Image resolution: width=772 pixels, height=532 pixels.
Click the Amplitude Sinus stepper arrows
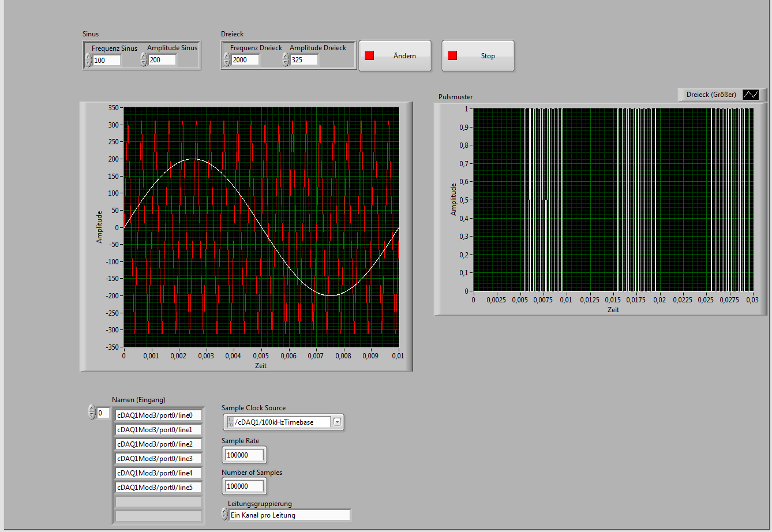pyautogui.click(x=144, y=60)
